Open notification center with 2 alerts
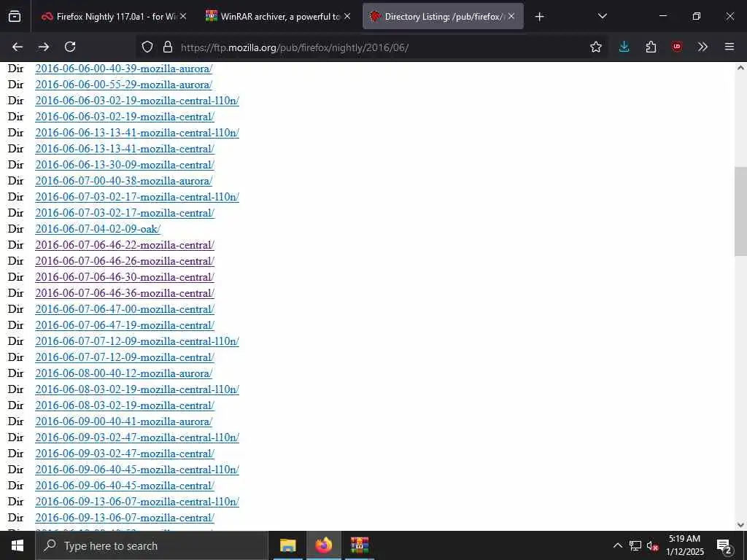Viewport: 747px width, 560px height. pyautogui.click(x=724, y=545)
